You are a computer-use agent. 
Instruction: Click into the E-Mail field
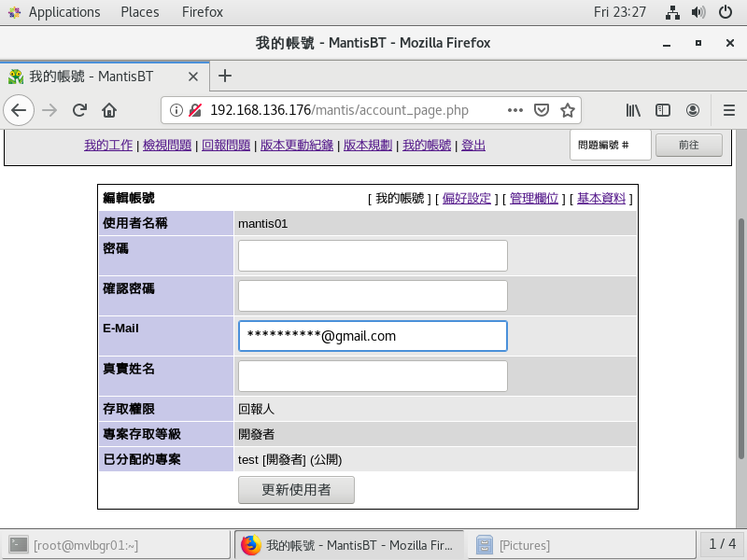(x=373, y=336)
